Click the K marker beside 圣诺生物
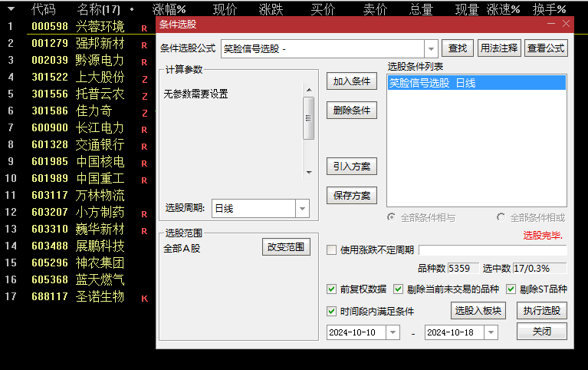Image resolution: width=588 pixels, height=370 pixels. pyautogui.click(x=144, y=299)
